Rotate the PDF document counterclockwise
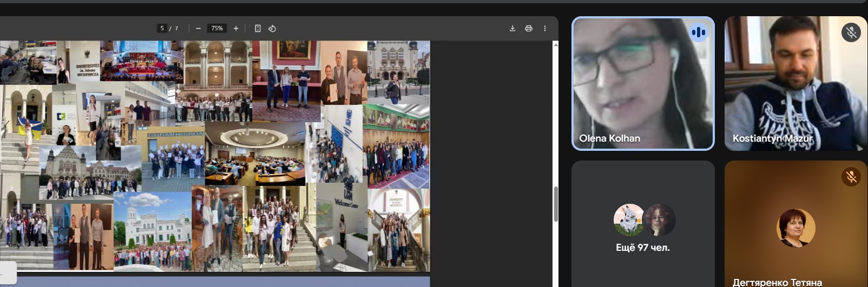The image size is (868, 287). [x=272, y=29]
